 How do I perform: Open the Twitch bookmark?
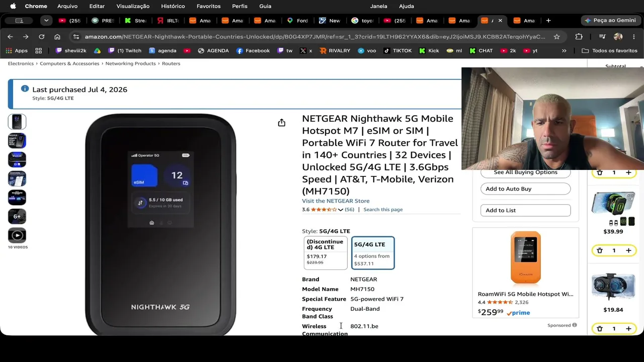coord(125,51)
